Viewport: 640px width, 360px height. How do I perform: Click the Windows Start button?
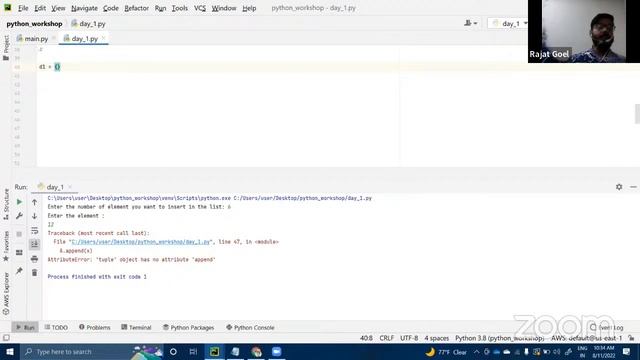9,351
